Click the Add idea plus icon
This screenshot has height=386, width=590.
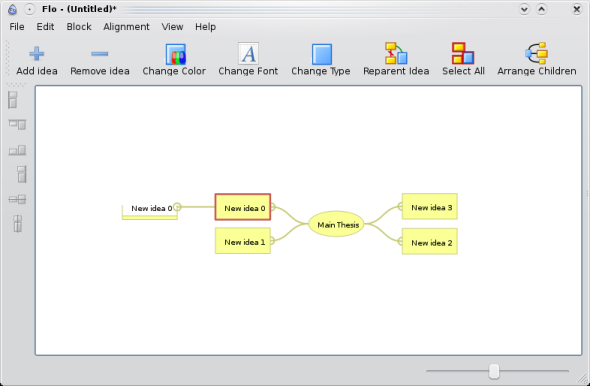click(36, 53)
